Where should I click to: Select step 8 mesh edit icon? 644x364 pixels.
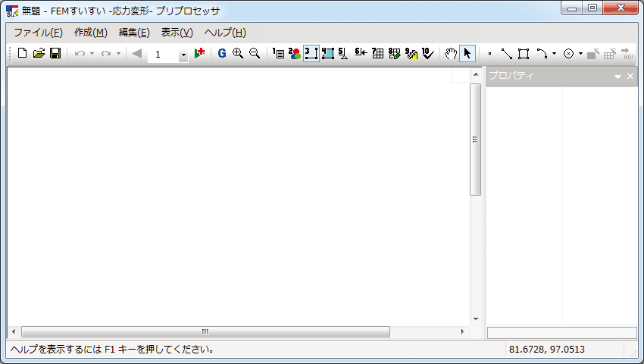pos(394,54)
